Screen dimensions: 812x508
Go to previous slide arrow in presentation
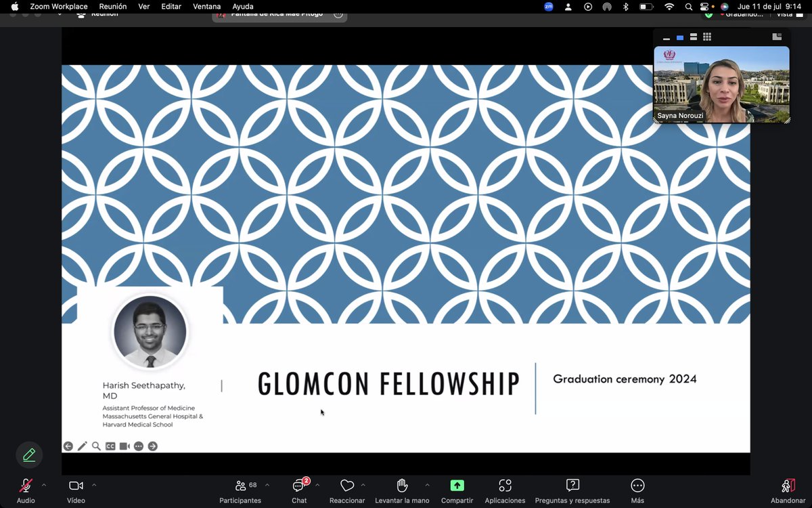pyautogui.click(x=68, y=446)
